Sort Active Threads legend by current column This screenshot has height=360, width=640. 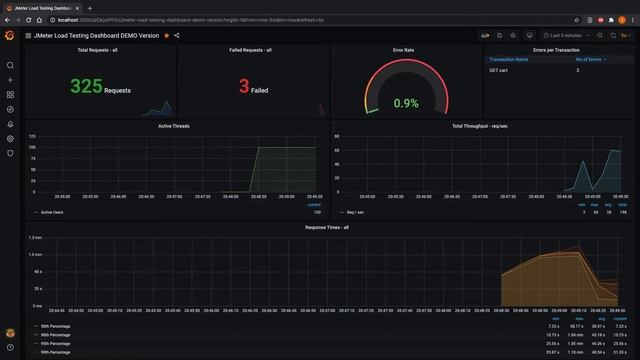314,205
